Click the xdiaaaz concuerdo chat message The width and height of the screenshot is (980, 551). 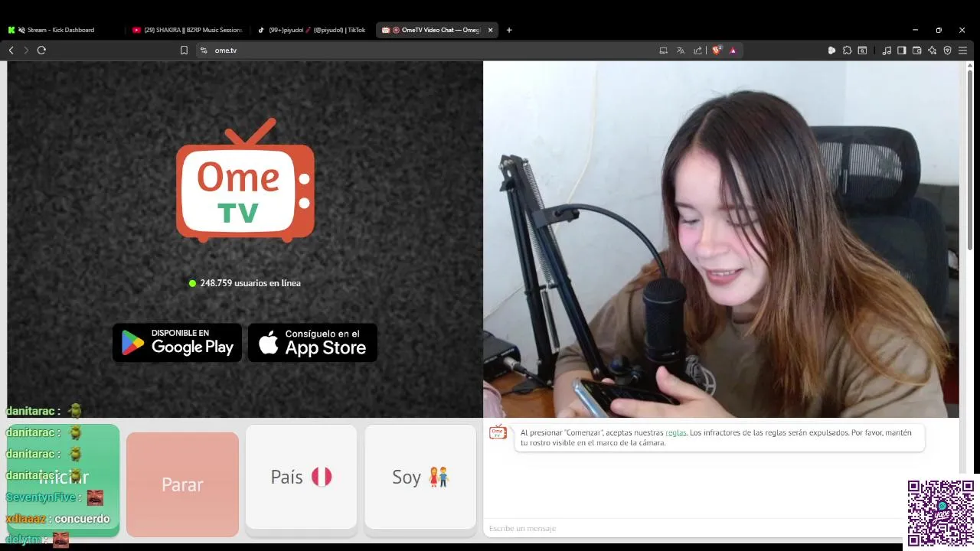coord(58,519)
